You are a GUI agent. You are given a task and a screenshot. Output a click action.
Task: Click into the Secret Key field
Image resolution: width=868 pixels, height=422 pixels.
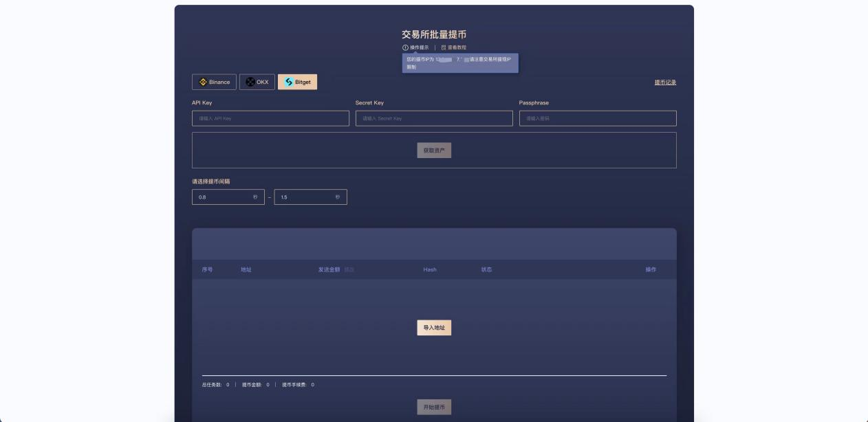(x=433, y=118)
